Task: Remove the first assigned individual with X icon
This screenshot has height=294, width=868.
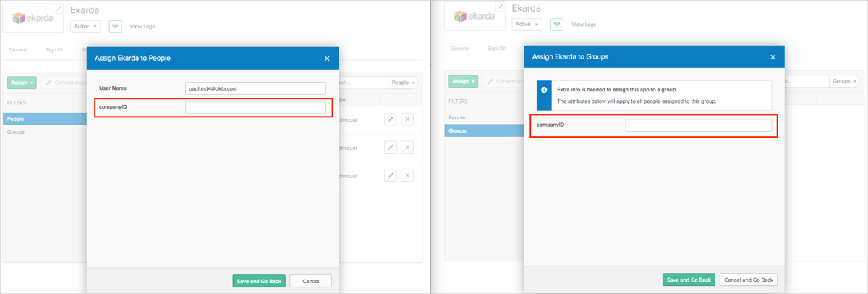Action: (x=407, y=119)
